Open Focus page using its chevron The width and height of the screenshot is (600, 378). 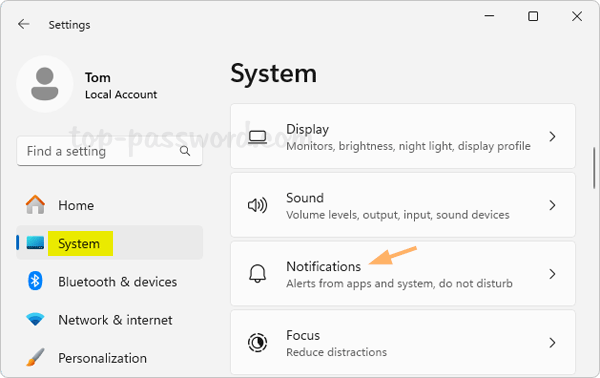tap(552, 342)
